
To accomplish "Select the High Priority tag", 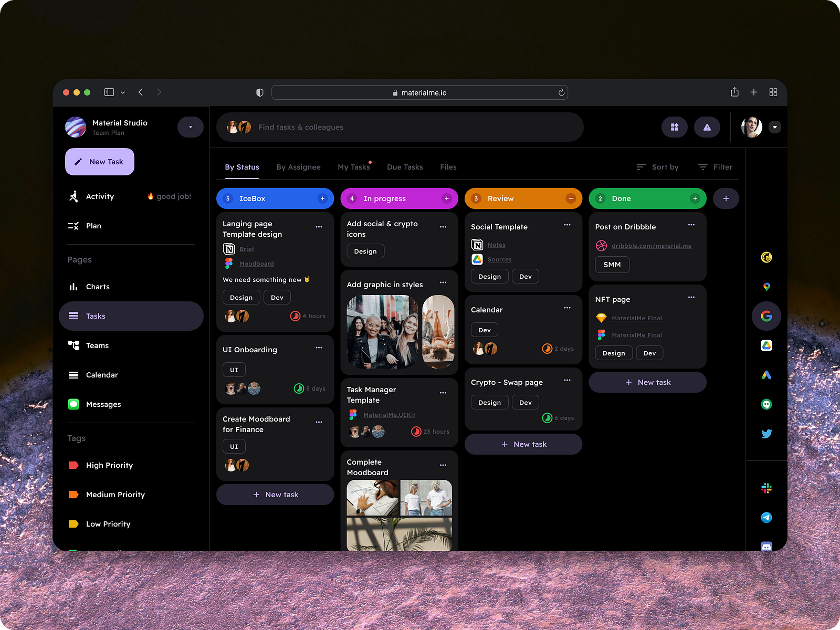I will pyautogui.click(x=109, y=465).
